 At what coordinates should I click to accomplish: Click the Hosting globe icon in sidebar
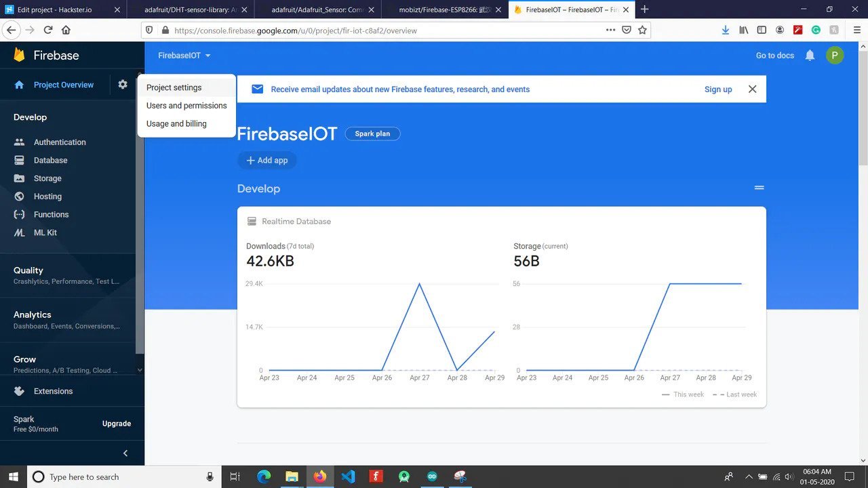(20, 197)
